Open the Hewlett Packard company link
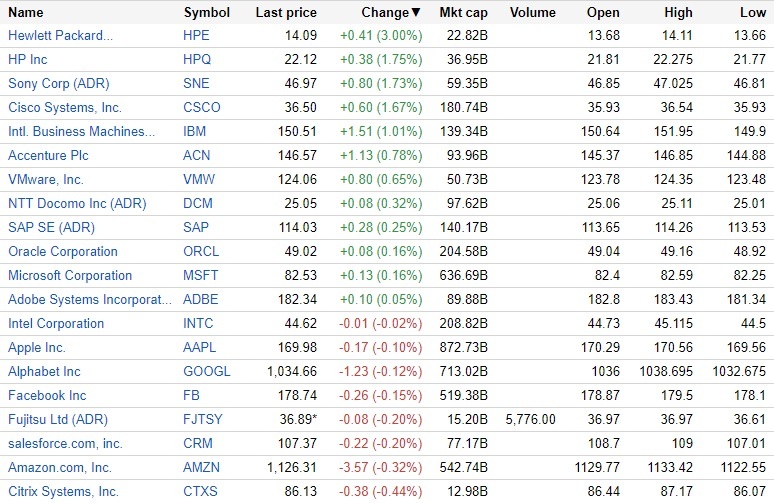Viewport: 774px width, 503px height. coord(60,36)
